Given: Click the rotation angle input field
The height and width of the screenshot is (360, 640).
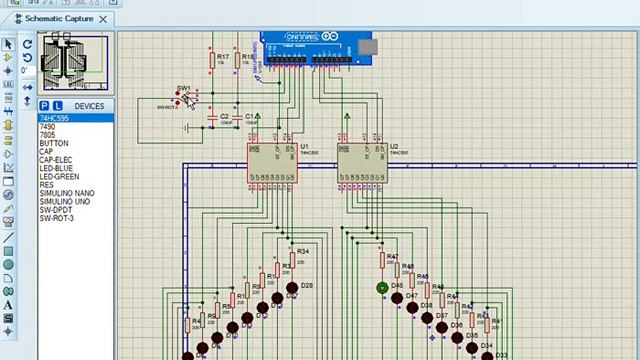Looking at the screenshot, I should tap(27, 71).
